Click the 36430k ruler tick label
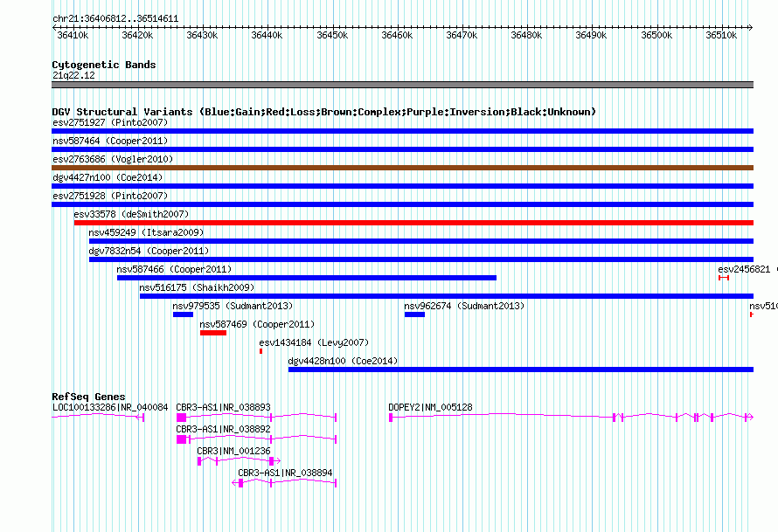 [x=202, y=36]
